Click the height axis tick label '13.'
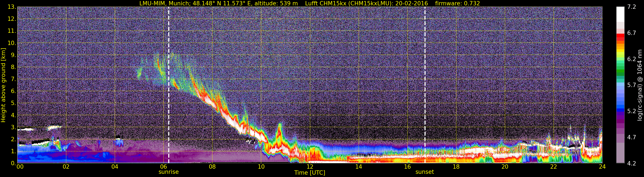 point(12,7)
